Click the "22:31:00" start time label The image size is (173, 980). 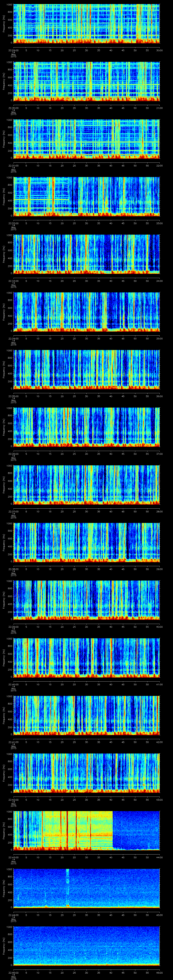pos(14,165)
